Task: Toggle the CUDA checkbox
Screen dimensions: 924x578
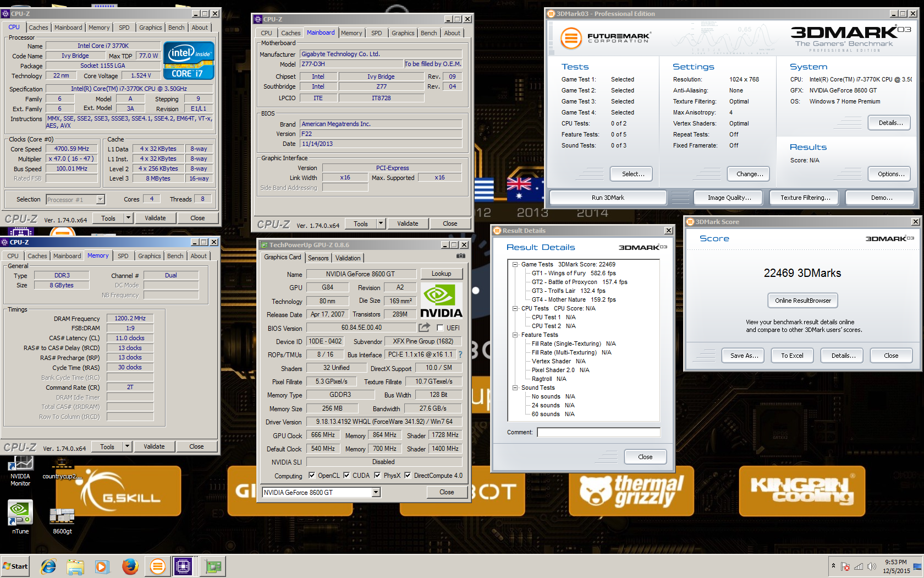Action: 346,476
